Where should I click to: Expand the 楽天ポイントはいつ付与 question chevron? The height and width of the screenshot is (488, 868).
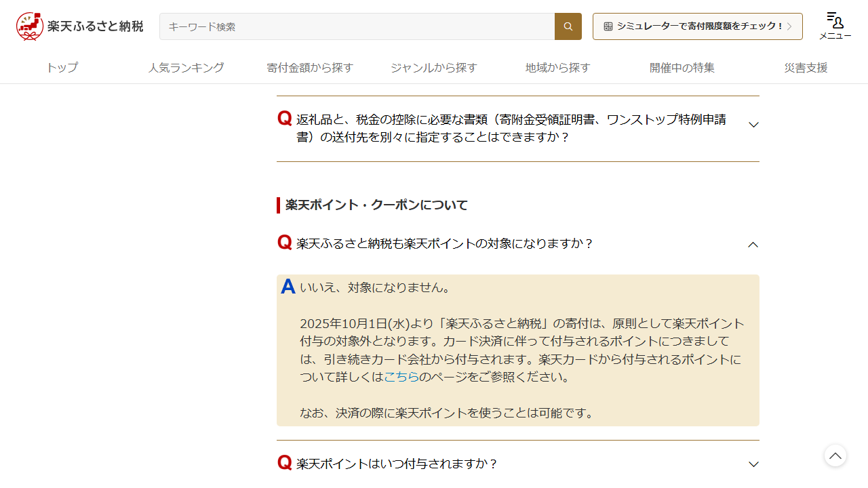tap(753, 464)
